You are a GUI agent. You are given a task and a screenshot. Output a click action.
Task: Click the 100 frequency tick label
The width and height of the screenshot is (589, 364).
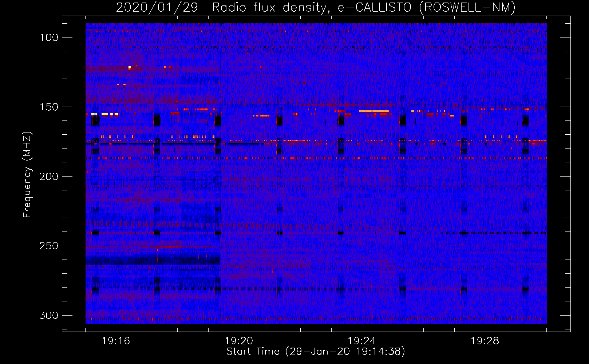click(x=49, y=37)
